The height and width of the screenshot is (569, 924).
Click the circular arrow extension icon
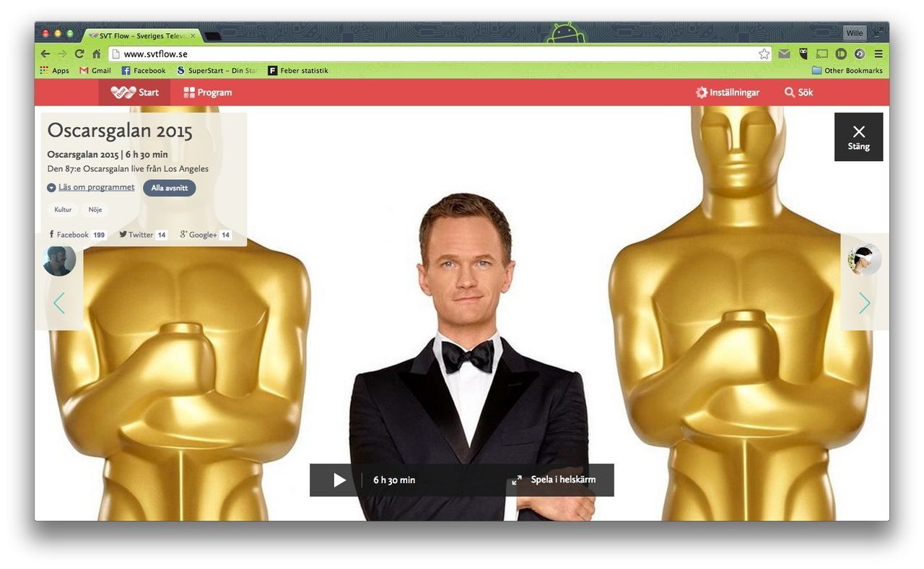click(860, 54)
